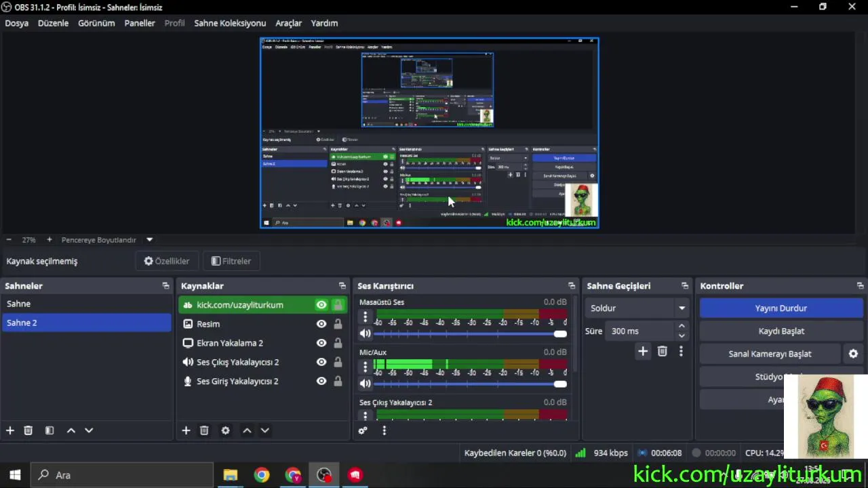Select Sahne 2 scene
868x488 pixels.
pos(87,323)
